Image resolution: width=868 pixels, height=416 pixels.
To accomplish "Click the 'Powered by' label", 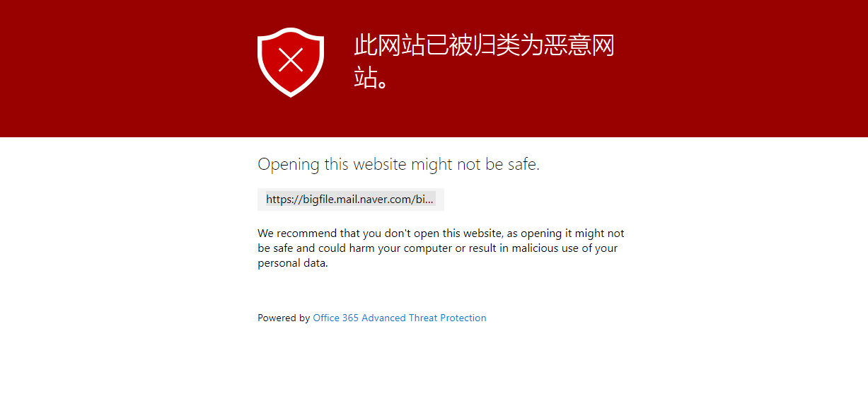I will (284, 318).
